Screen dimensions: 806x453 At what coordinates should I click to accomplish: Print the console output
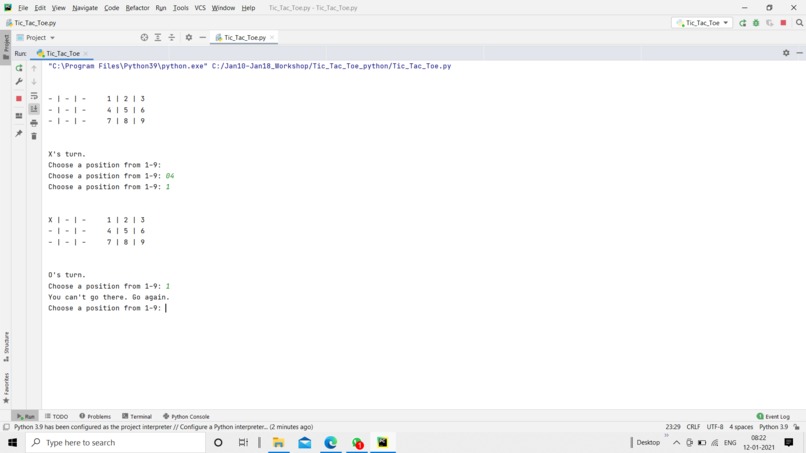[x=34, y=123]
